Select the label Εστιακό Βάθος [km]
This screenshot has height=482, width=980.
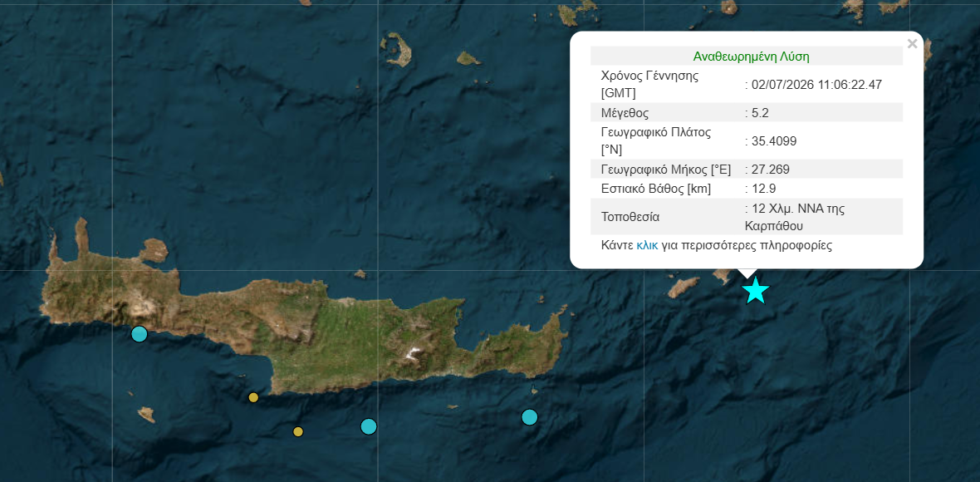pos(655,188)
